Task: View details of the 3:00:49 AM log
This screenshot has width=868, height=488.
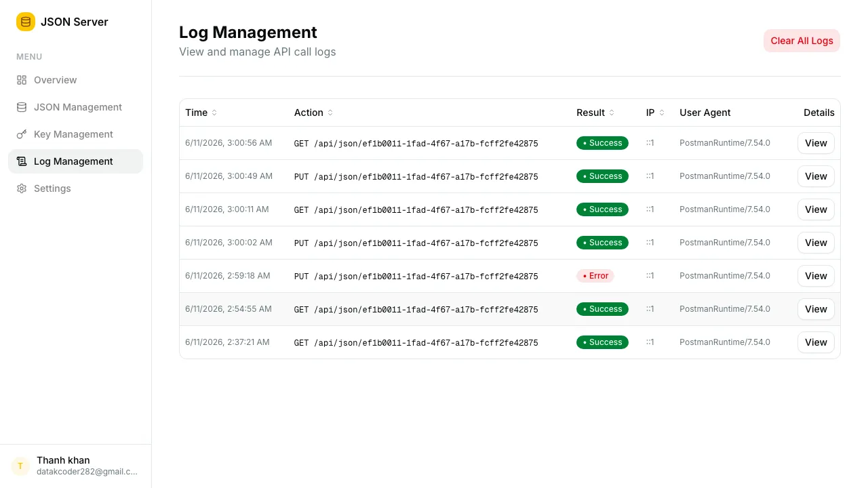Action: (x=816, y=176)
